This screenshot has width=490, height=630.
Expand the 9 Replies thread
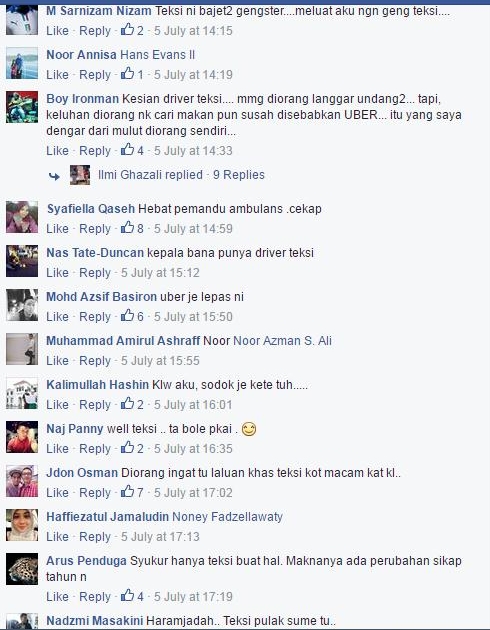(239, 175)
